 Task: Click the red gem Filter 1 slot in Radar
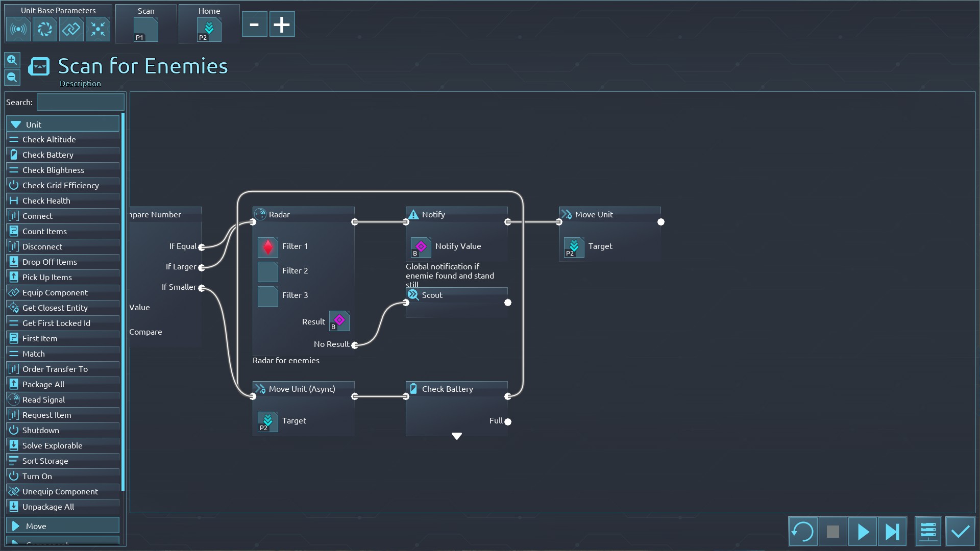267,247
